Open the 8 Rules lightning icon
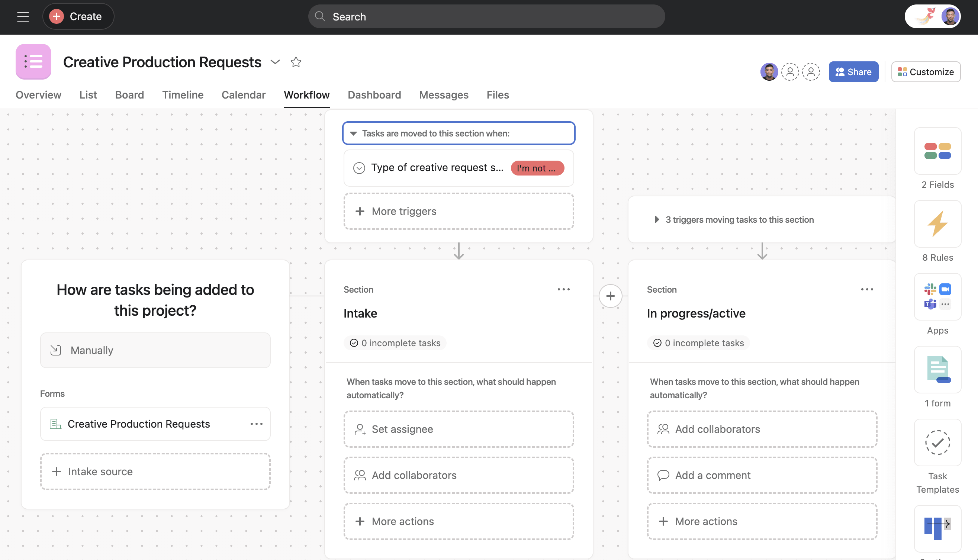This screenshot has height=560, width=978. click(937, 224)
